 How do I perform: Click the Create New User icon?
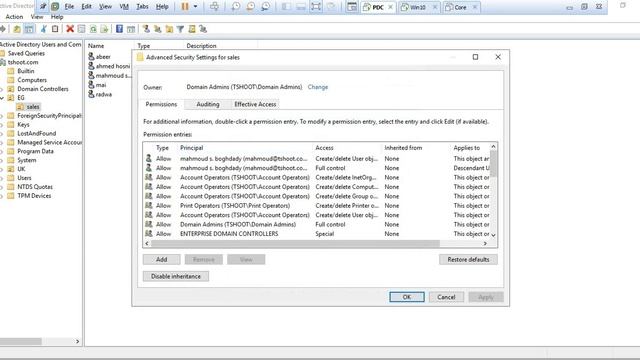tap(146, 29)
